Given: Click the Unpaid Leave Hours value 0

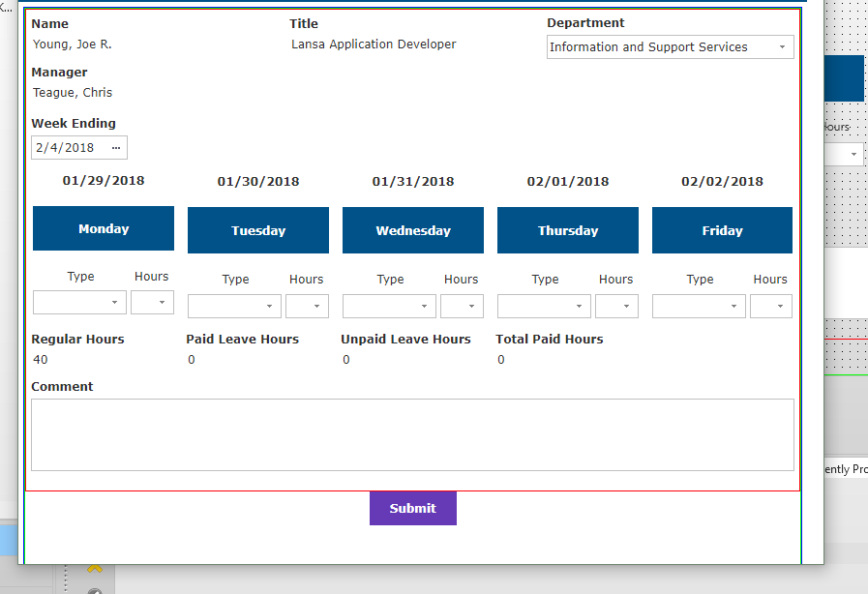Looking at the screenshot, I should tap(346, 360).
